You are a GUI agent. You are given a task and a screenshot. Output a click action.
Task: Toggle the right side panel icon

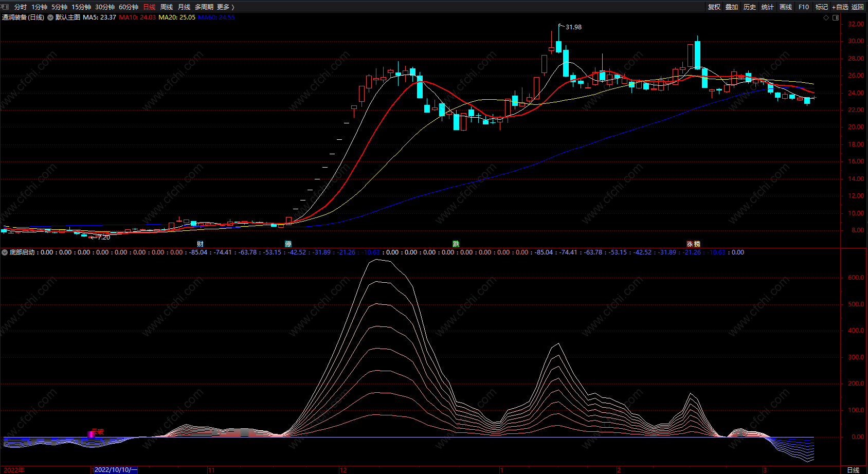coord(836,17)
